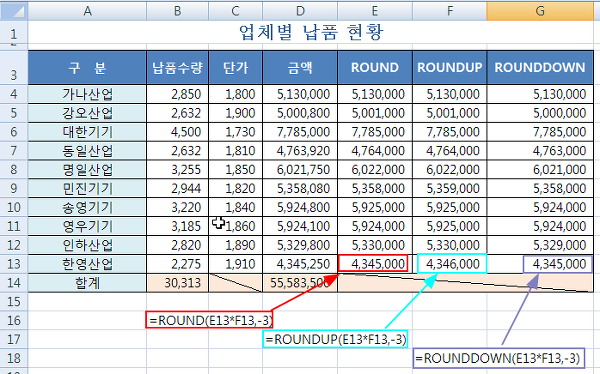600x374 pixels.
Task: Click unit price cell '1,800'
Action: click(x=236, y=94)
